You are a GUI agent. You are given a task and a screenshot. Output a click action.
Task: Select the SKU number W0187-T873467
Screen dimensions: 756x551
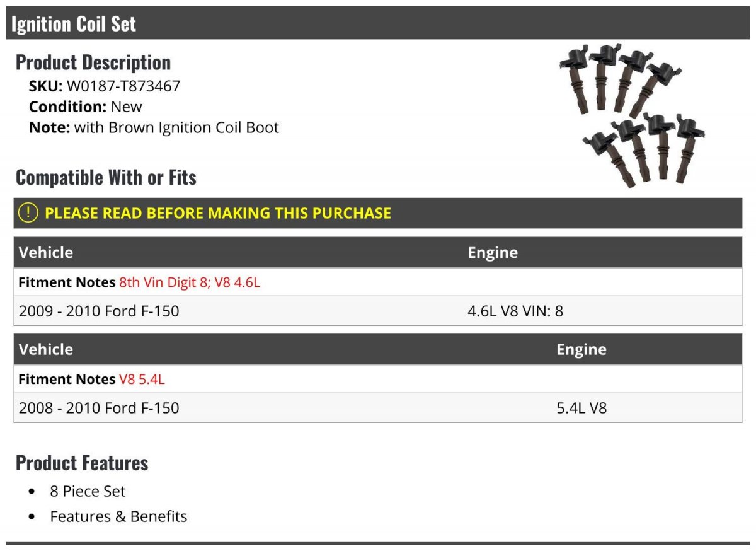(x=123, y=86)
